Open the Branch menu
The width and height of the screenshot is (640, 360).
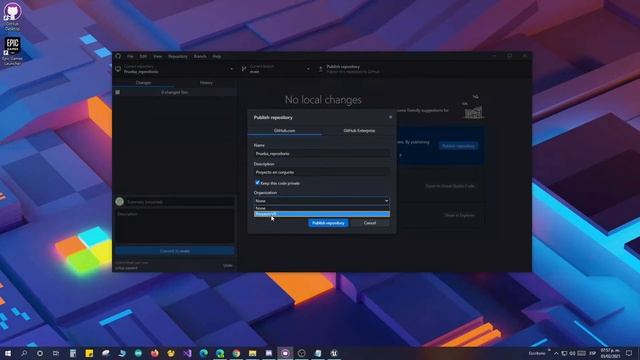coord(200,56)
